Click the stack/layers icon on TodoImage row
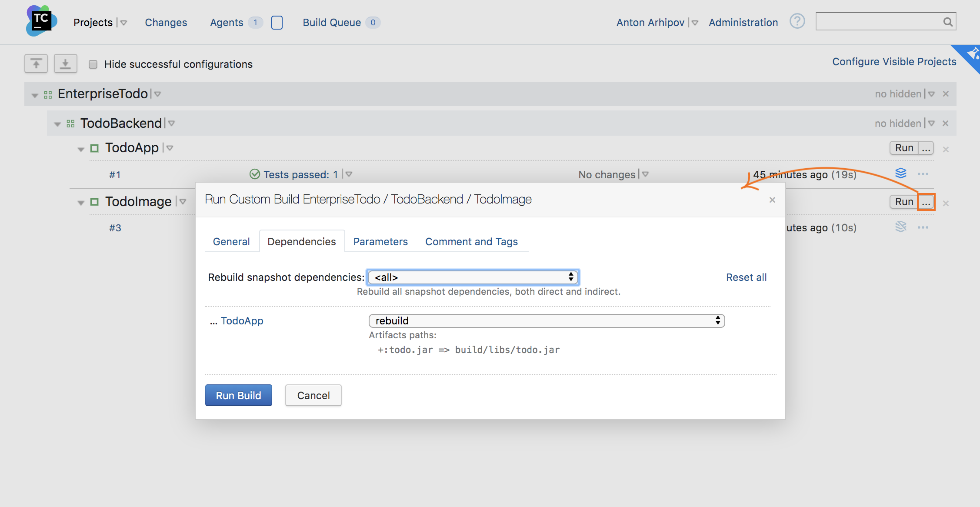 900,228
